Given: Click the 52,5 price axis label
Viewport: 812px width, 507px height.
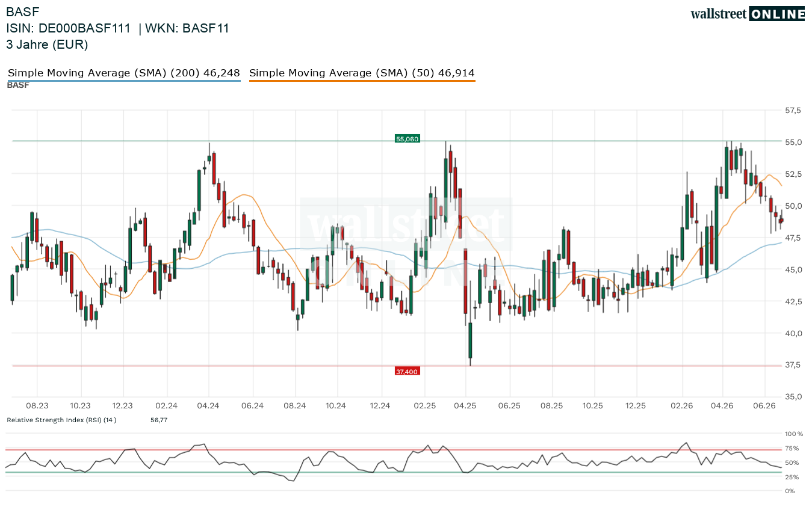Looking at the screenshot, I should [793, 174].
